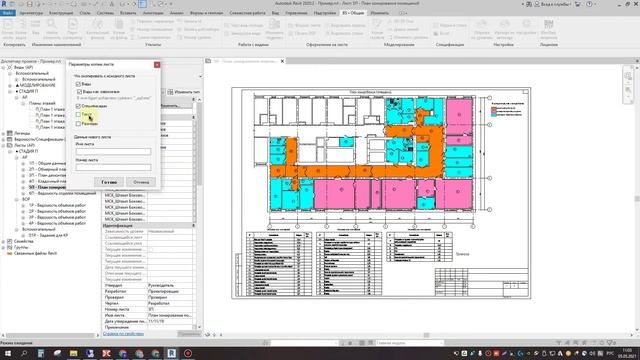Click the Вход в службы sign-in
The width and height of the screenshot is (640, 360).
click(553, 4)
